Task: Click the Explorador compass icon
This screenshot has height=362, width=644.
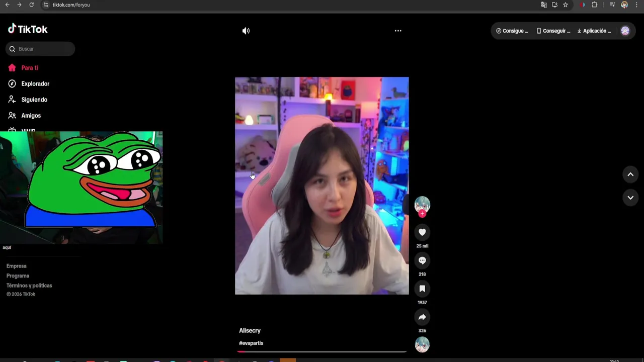Action: (x=12, y=84)
